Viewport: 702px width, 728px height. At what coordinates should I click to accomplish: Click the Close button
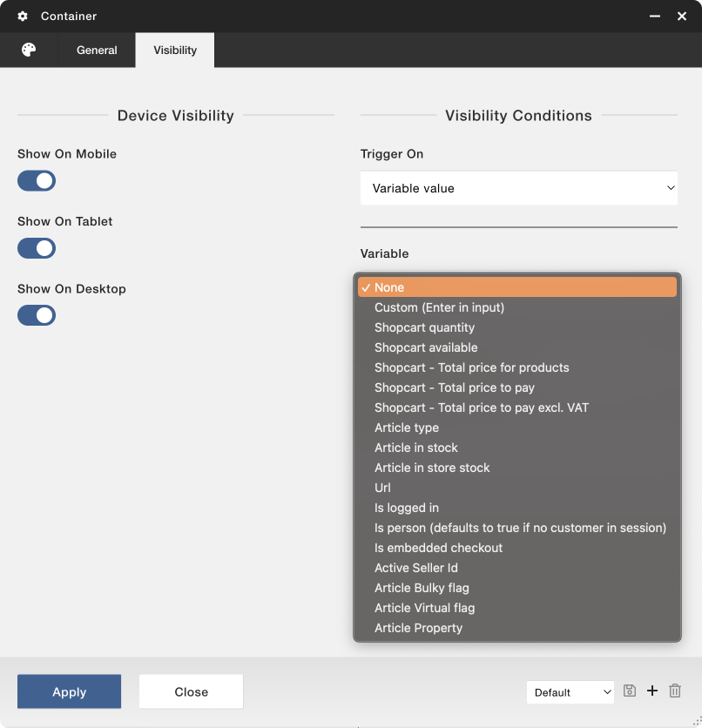[x=191, y=692]
